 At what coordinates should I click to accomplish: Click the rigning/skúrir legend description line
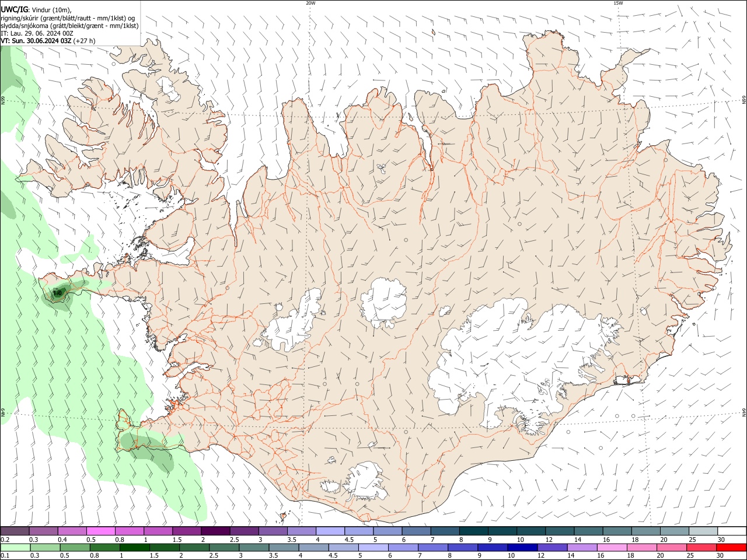tap(68, 18)
